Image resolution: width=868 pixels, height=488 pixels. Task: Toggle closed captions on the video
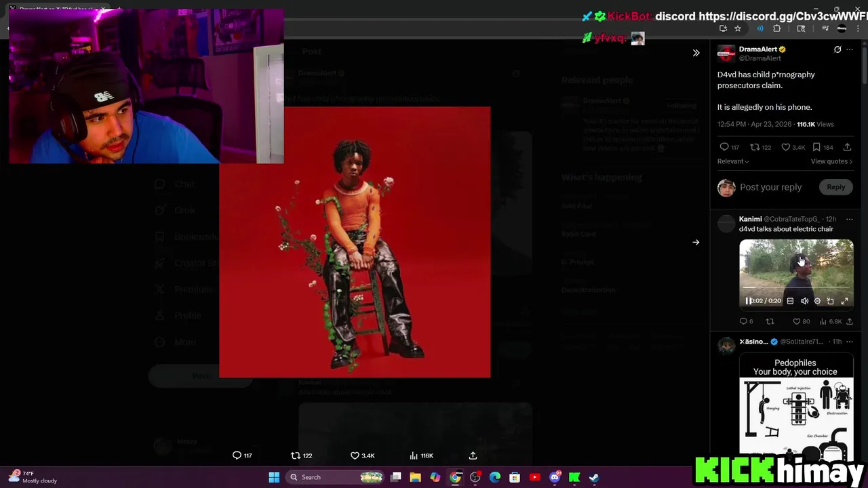pyautogui.click(x=790, y=301)
